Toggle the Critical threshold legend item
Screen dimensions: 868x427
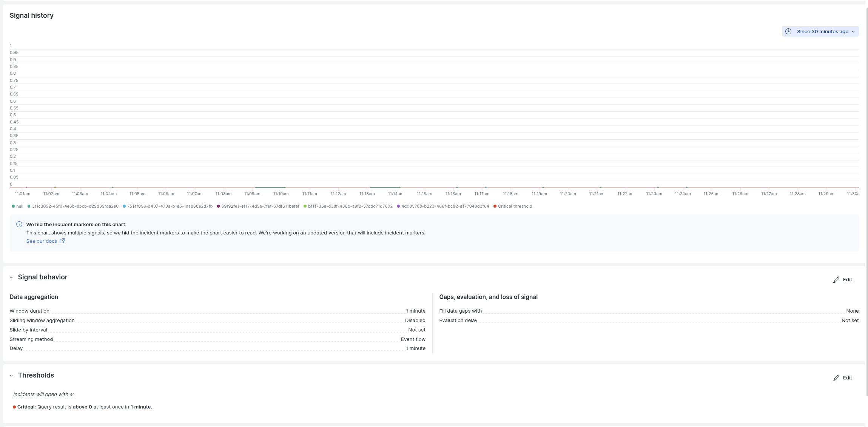coord(513,206)
